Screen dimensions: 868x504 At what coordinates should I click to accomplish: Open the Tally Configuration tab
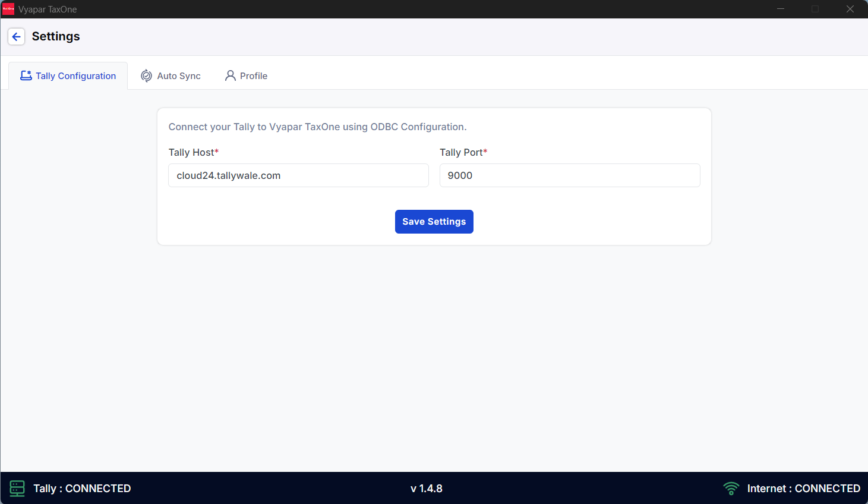point(68,75)
